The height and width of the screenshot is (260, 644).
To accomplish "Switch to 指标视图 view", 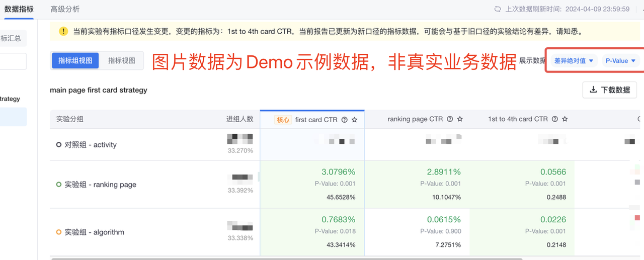I will [122, 60].
